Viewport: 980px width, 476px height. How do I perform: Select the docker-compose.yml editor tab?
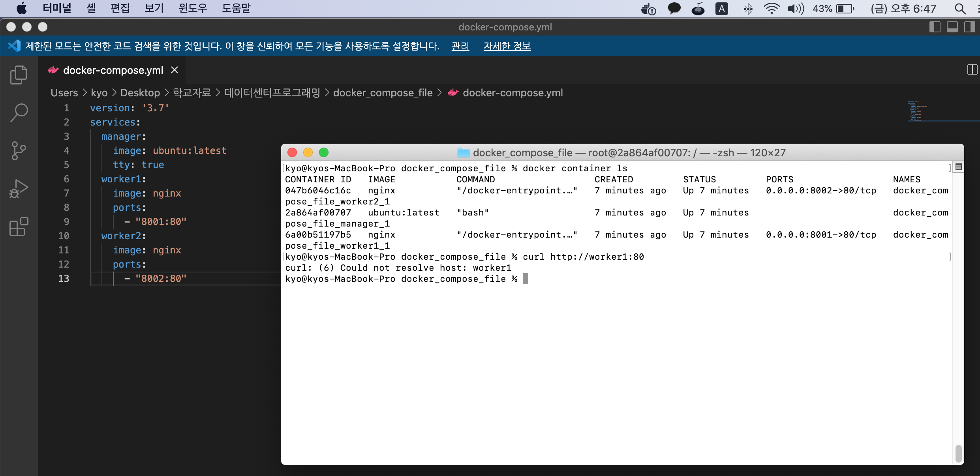point(113,70)
